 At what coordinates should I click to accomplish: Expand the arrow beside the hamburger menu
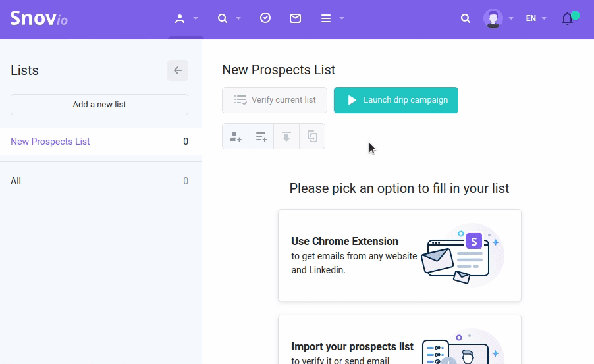(x=342, y=18)
